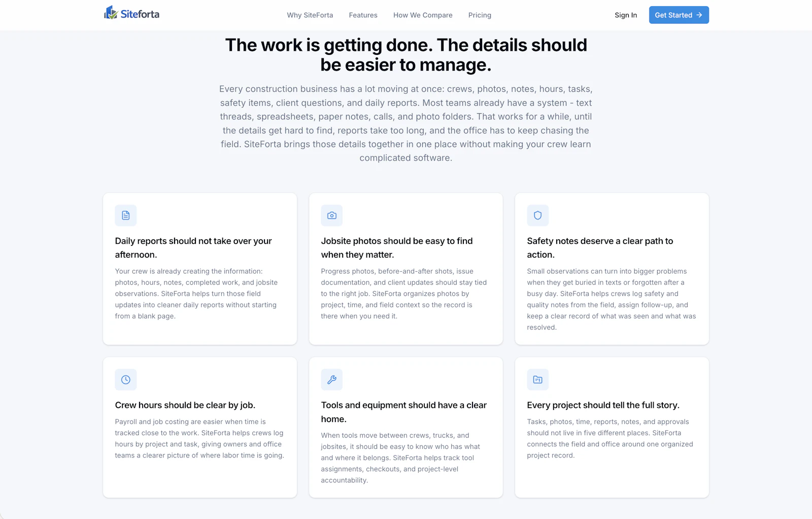Click the arrow icon in Get Started button

pos(699,15)
